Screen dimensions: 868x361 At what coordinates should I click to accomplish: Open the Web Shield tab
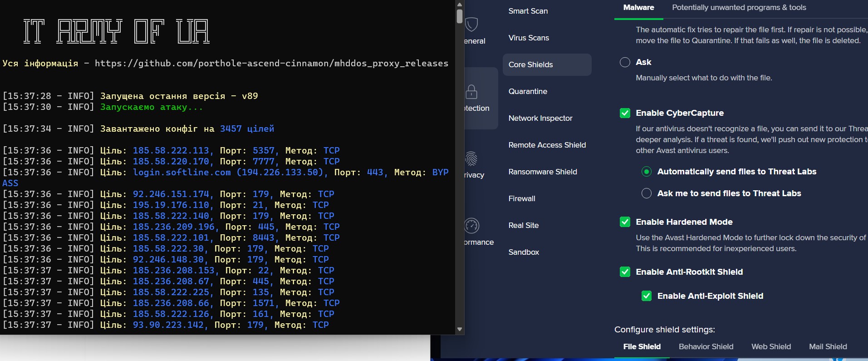771,346
